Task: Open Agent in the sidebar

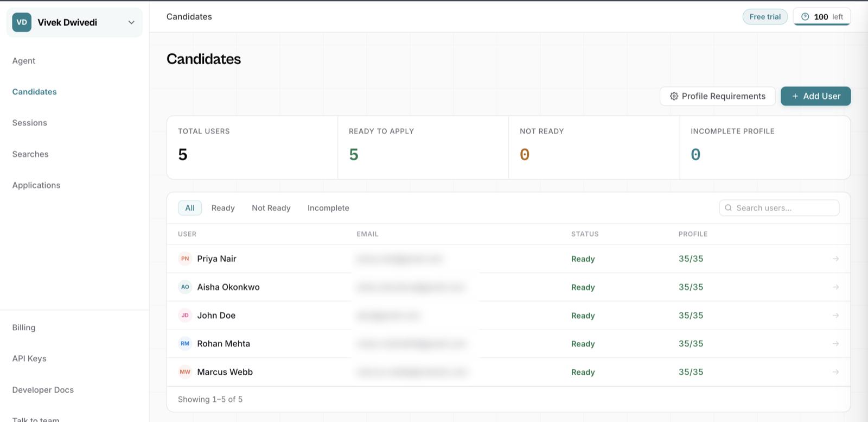Action: pyautogui.click(x=24, y=61)
